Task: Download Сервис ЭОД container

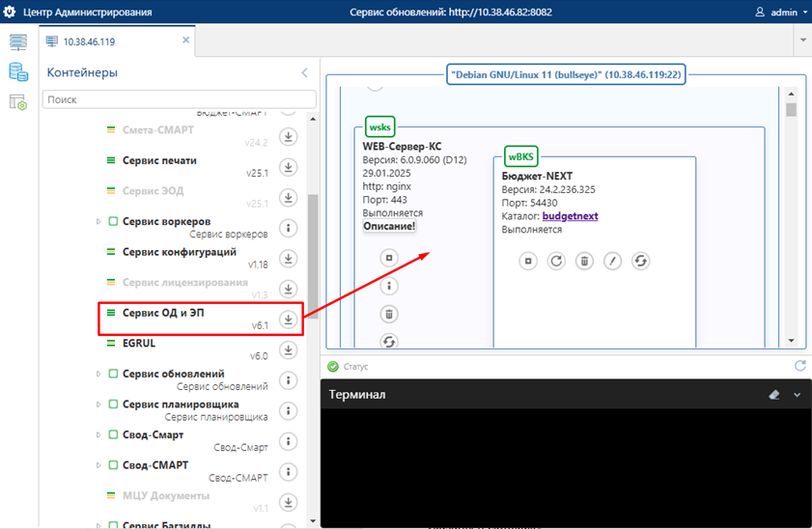Action: click(289, 198)
